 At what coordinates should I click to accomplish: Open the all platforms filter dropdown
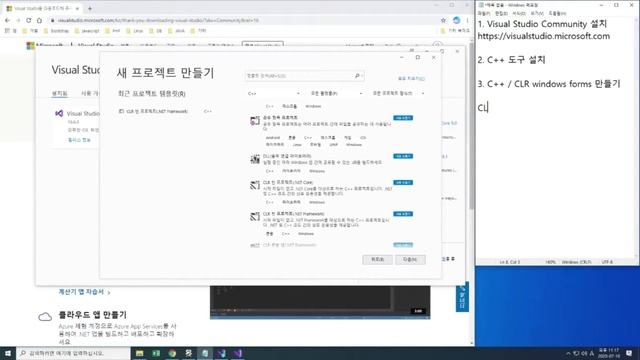point(336,93)
